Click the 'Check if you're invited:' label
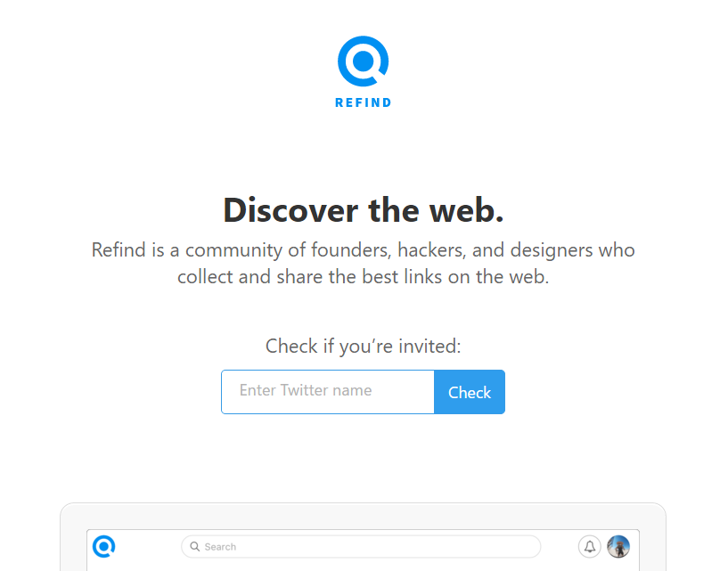The height and width of the screenshot is (571, 728). [363, 347]
